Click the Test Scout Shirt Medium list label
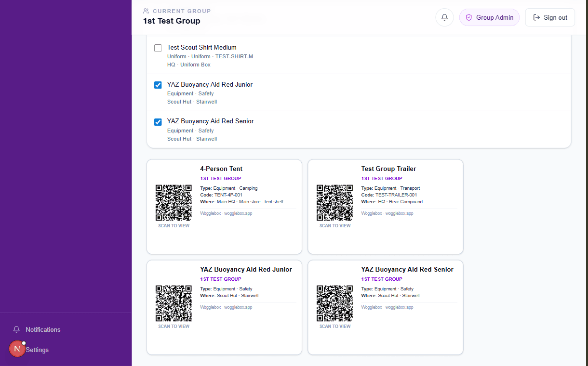The width and height of the screenshot is (588, 366). click(x=202, y=47)
